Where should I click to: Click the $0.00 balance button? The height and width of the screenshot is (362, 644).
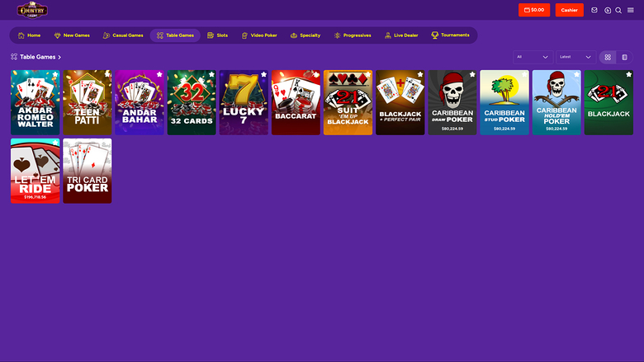pos(533,10)
